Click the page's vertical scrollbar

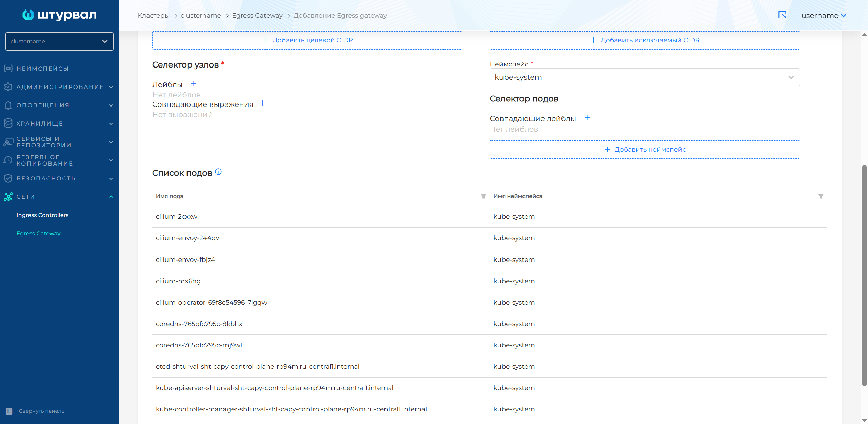864,275
